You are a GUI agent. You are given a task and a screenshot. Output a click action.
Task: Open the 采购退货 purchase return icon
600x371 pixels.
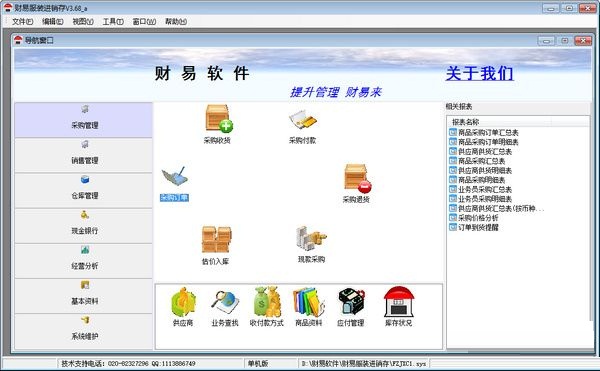(356, 183)
